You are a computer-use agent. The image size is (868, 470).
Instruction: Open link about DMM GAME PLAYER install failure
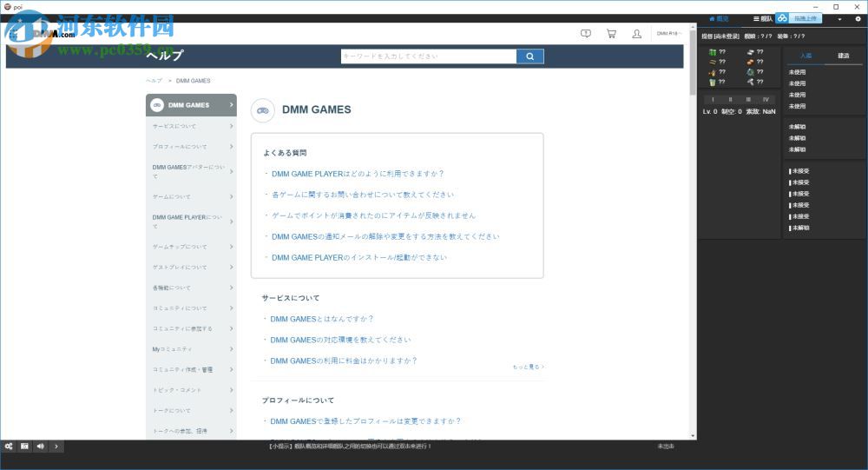click(359, 258)
